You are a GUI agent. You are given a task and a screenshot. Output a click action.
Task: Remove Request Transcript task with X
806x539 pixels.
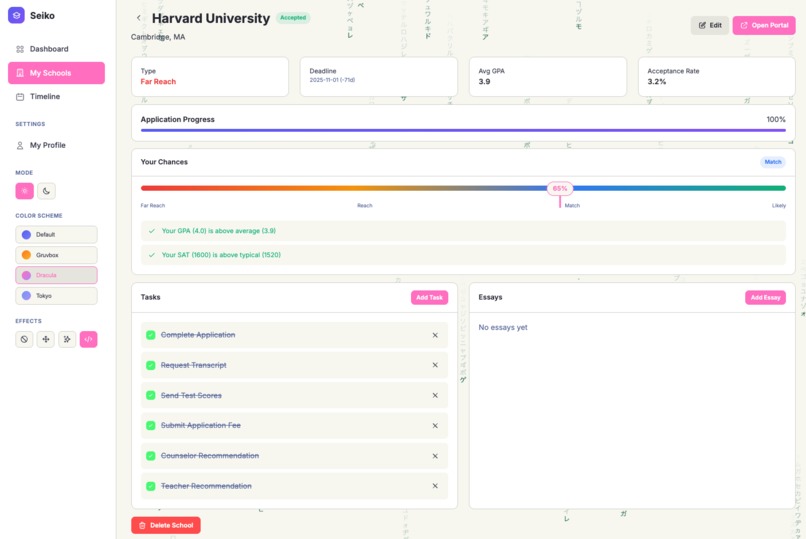[x=435, y=365]
